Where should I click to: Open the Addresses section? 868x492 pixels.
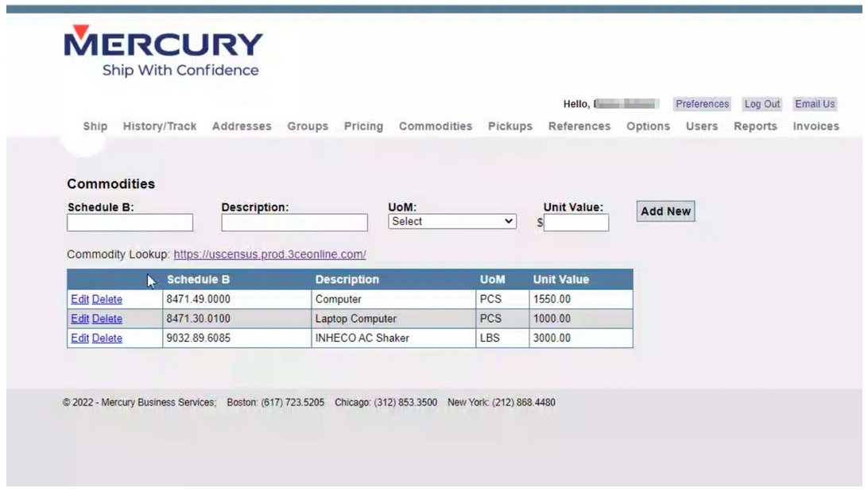(x=242, y=126)
